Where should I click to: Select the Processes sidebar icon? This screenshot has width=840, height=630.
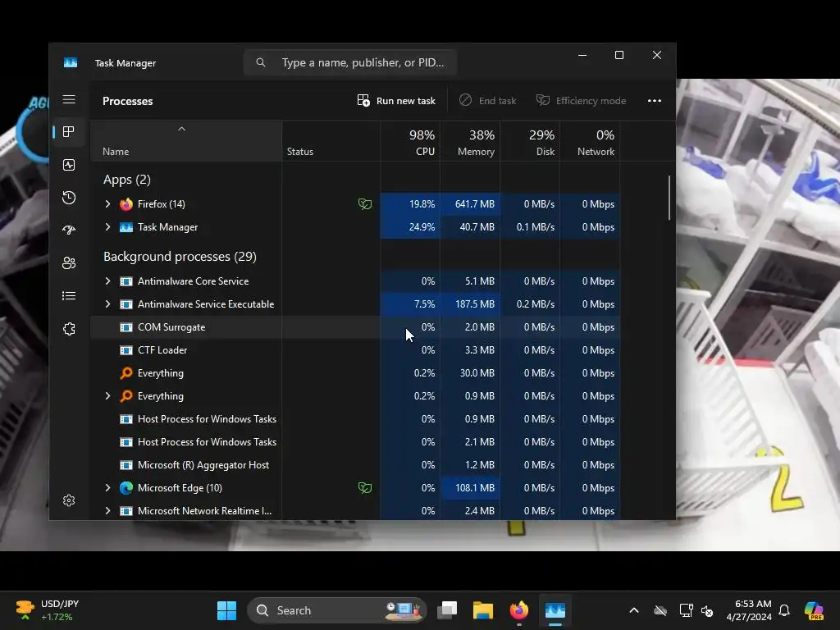tap(69, 132)
